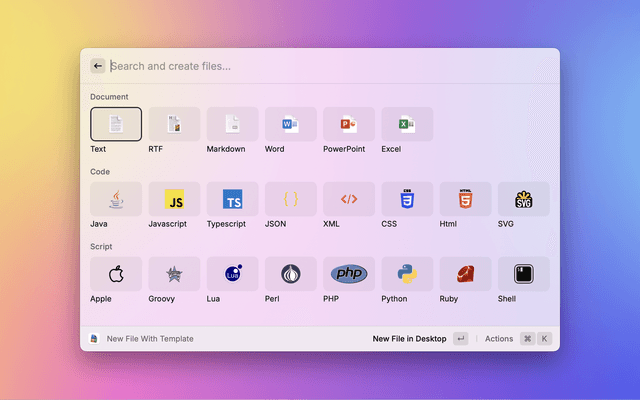
Task: Select the Text document template
Action: click(x=116, y=124)
